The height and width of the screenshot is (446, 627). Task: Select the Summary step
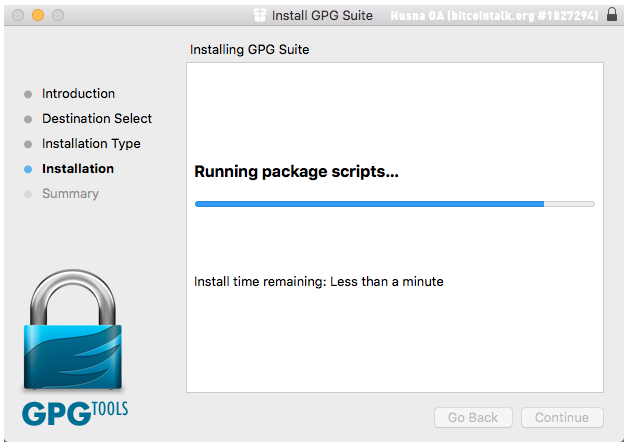tap(70, 194)
